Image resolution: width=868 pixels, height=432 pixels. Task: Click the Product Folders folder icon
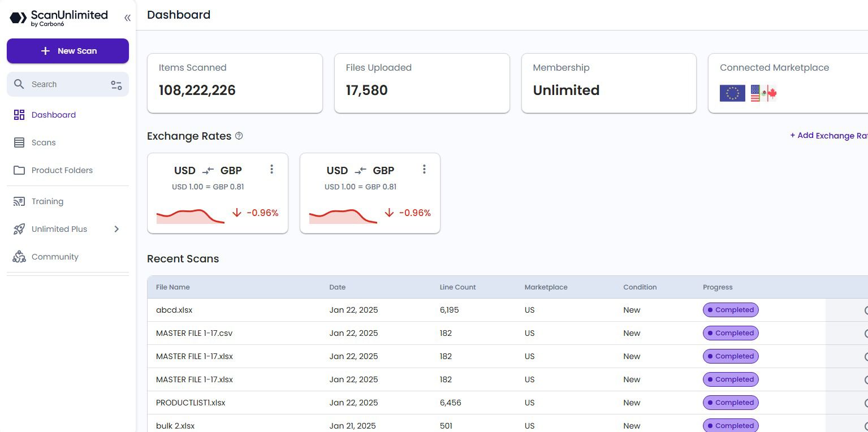tap(19, 170)
